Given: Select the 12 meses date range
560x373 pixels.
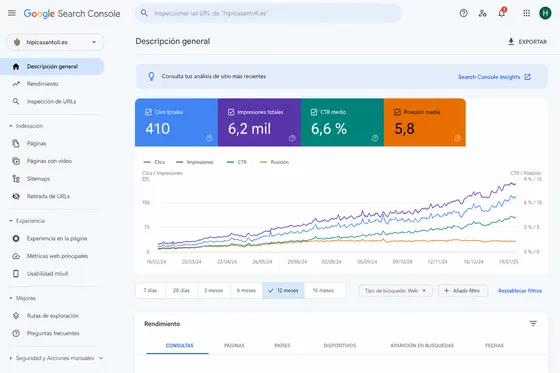Looking at the screenshot, I should click(x=283, y=290).
